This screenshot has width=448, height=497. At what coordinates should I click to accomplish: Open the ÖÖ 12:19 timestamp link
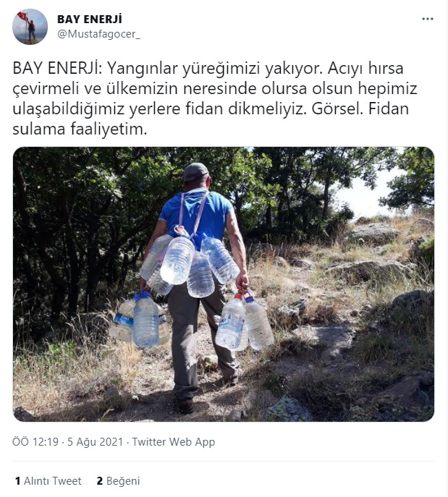pos(35,442)
